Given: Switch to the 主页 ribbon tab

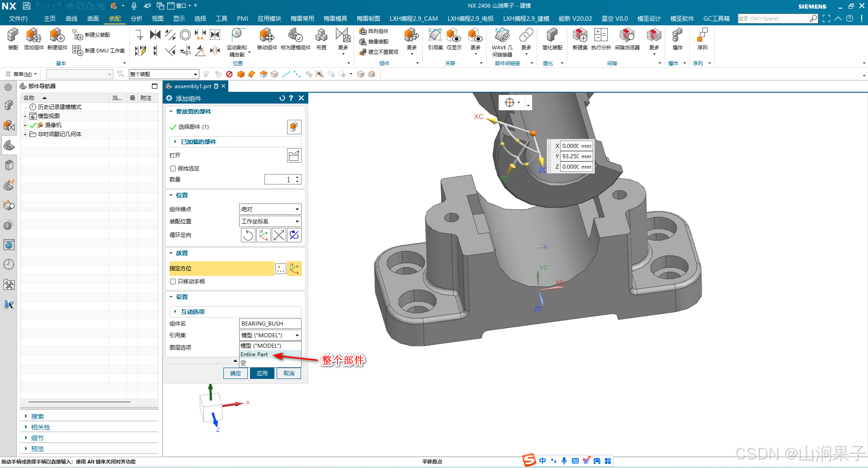Looking at the screenshot, I should pyautogui.click(x=50, y=19).
